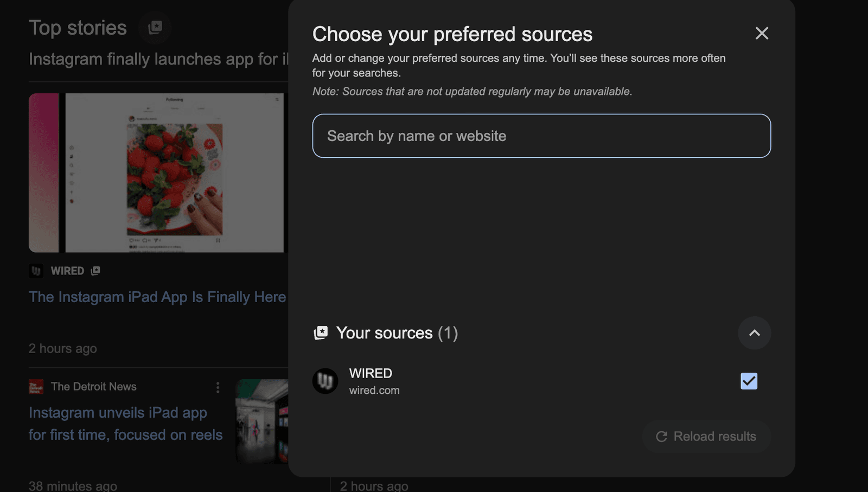Screen dimensions: 868x492
Task: Open The Instagram iPad App Is Finally Here
Action: tap(157, 297)
